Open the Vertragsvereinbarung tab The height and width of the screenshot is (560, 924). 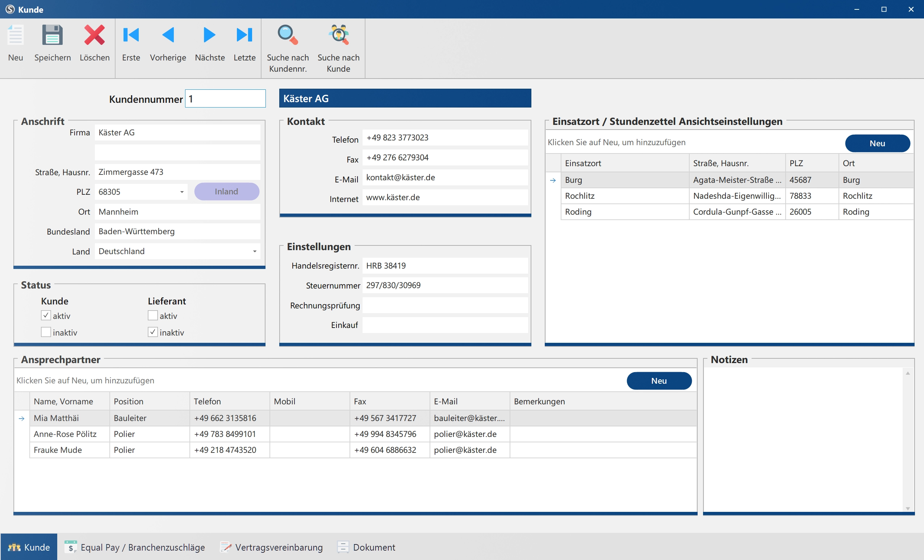coord(272,547)
